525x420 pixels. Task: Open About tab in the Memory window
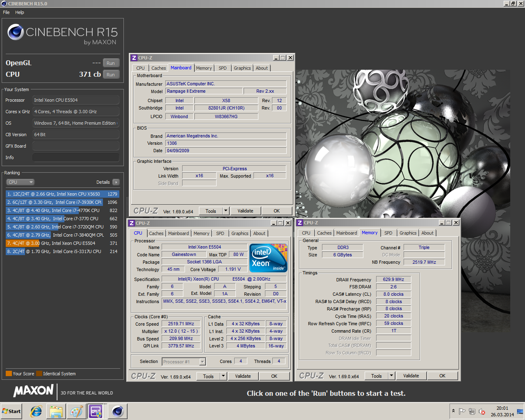pos(427,233)
